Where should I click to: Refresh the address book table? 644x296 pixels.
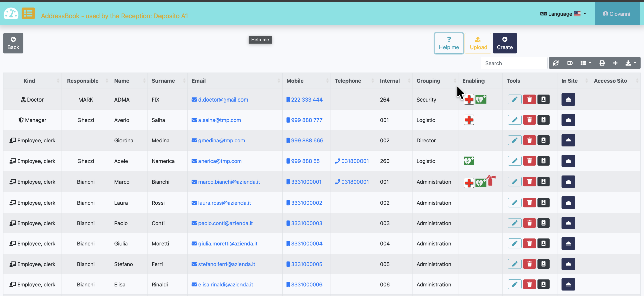pos(556,63)
